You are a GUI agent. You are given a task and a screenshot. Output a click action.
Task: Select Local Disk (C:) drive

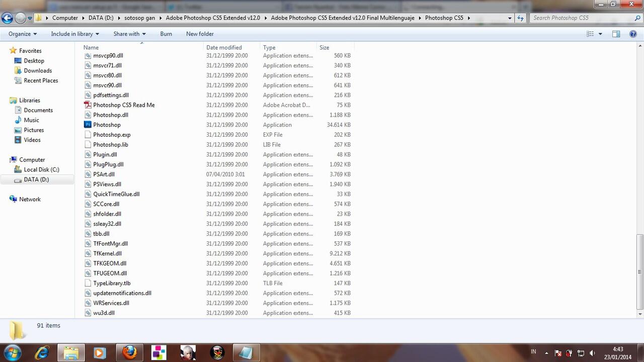[41, 169]
